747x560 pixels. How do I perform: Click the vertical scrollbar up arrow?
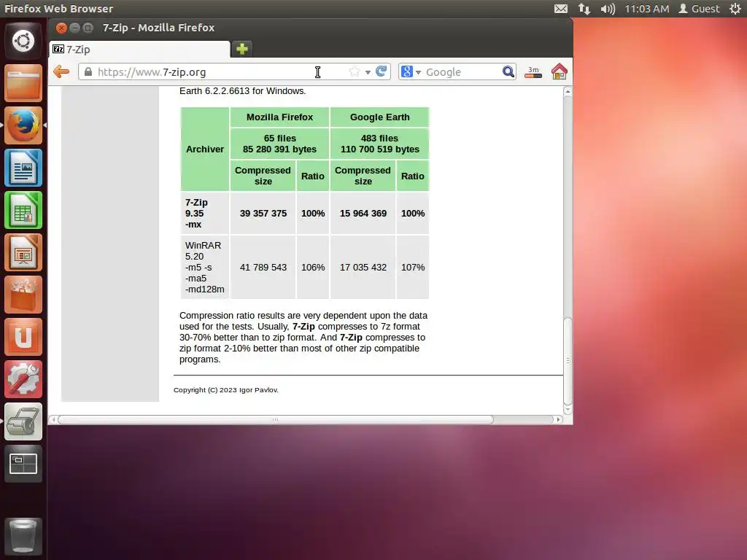(x=568, y=91)
